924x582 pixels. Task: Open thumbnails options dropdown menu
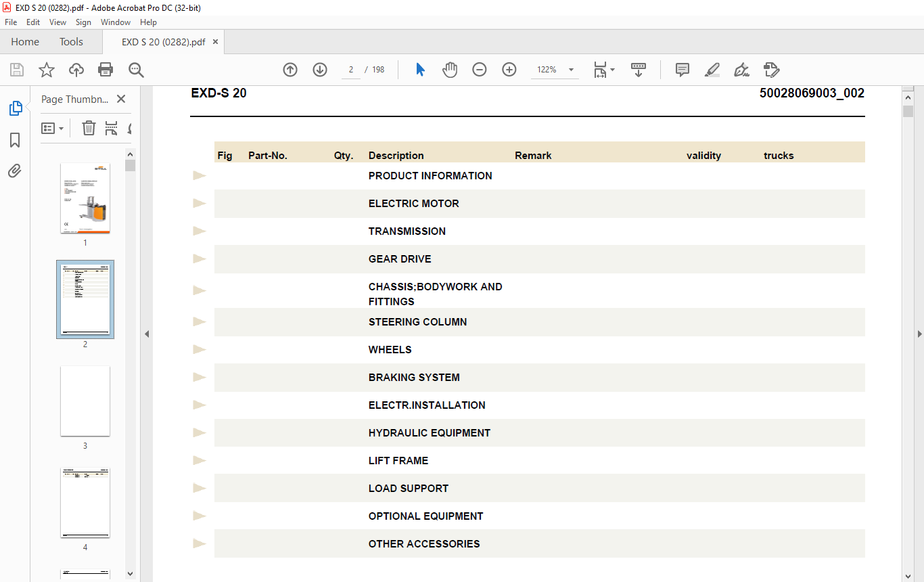53,128
